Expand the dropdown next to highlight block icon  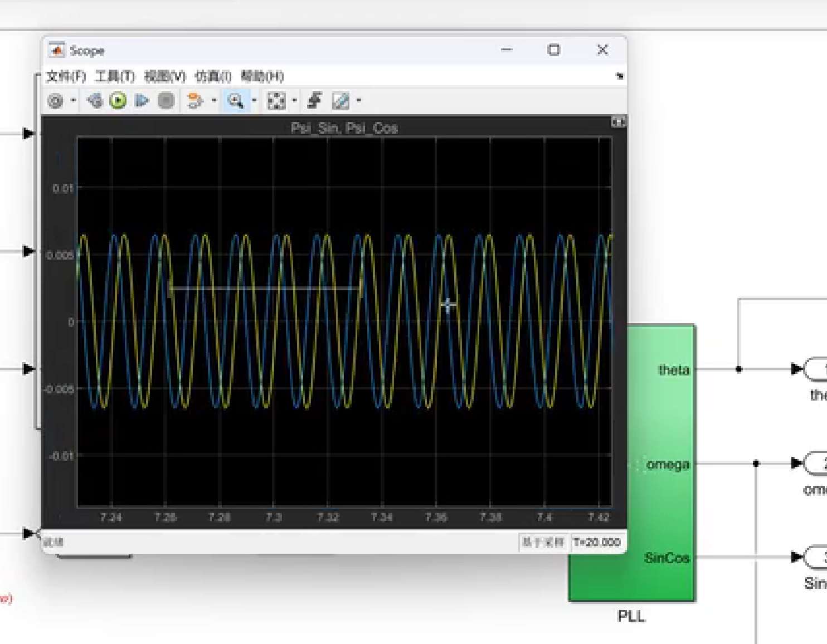point(214,101)
